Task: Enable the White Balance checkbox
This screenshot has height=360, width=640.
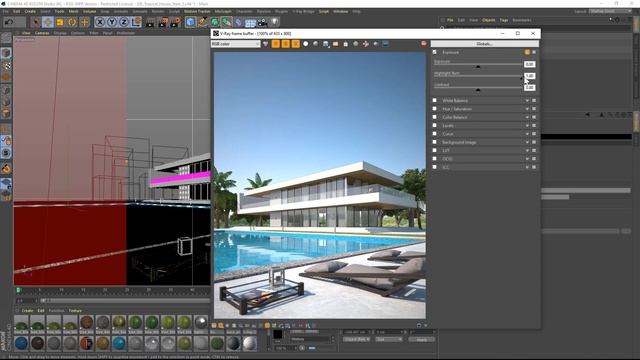Action: 435,100
